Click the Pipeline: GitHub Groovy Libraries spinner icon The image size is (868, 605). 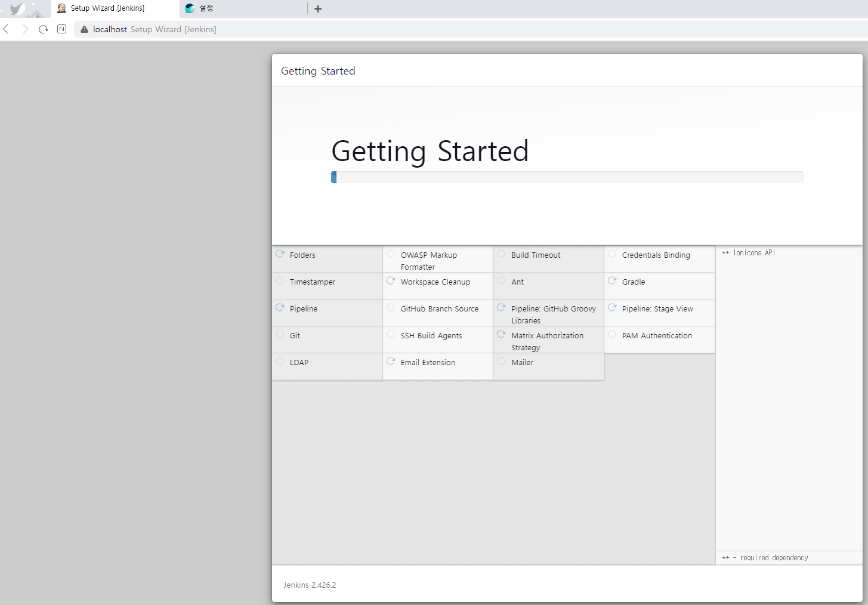501,307
